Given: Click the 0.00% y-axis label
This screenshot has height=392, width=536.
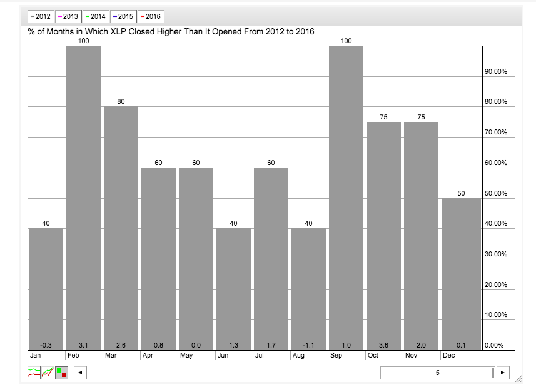Looking at the screenshot, I should 494,345.
